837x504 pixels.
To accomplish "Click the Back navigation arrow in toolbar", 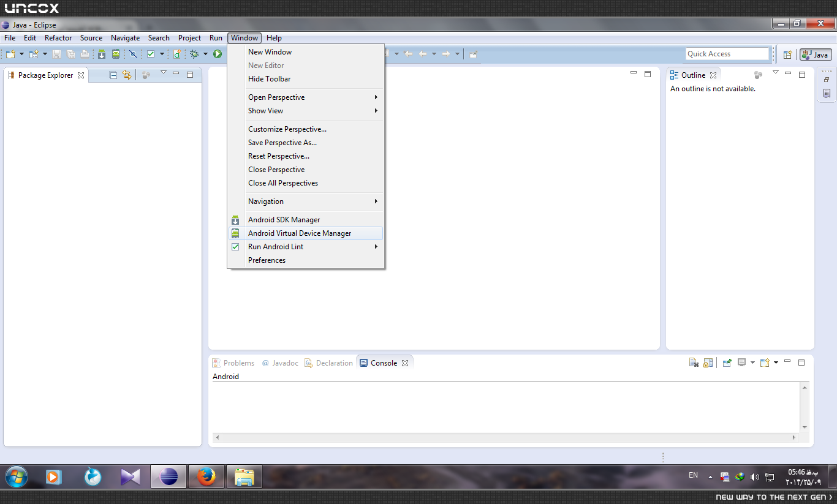I will (x=423, y=54).
